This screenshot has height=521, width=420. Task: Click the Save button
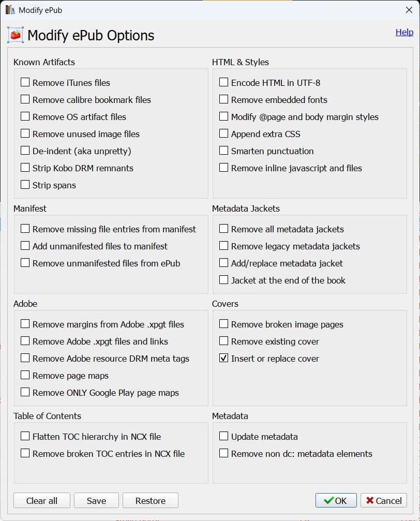click(96, 500)
